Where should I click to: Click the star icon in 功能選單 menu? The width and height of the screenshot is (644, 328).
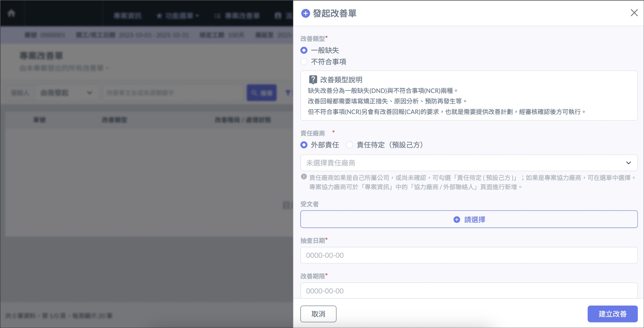tap(159, 16)
